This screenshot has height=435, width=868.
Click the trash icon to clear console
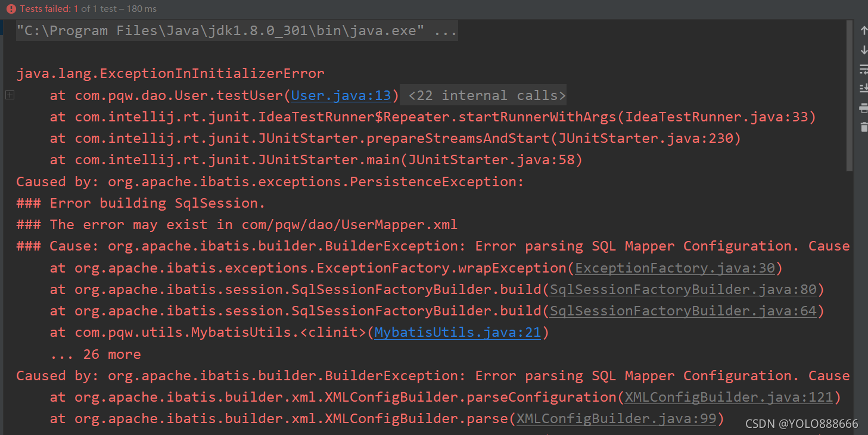pos(863,127)
